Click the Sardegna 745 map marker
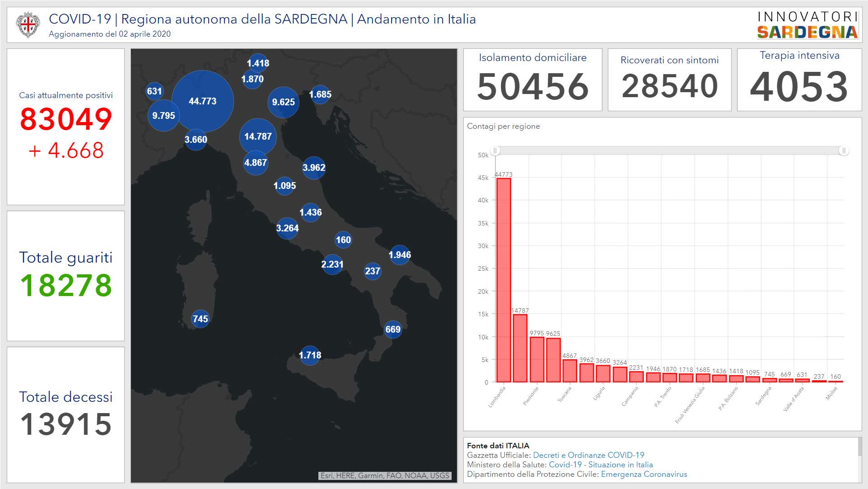Image resolution: width=868 pixels, height=489 pixels. point(200,319)
